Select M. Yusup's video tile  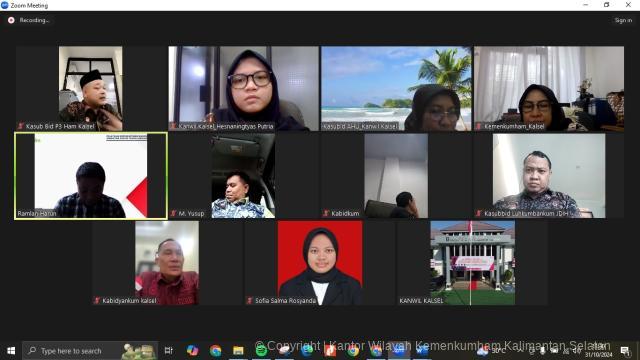coord(244,176)
